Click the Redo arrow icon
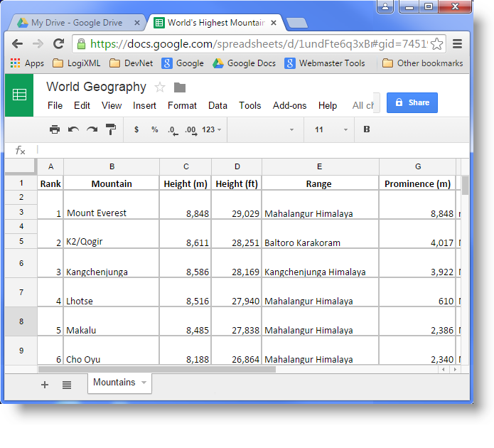 point(92,129)
